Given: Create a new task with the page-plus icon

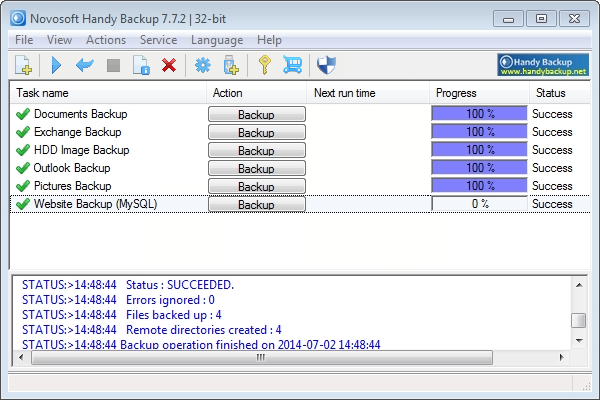Looking at the screenshot, I should [x=23, y=65].
